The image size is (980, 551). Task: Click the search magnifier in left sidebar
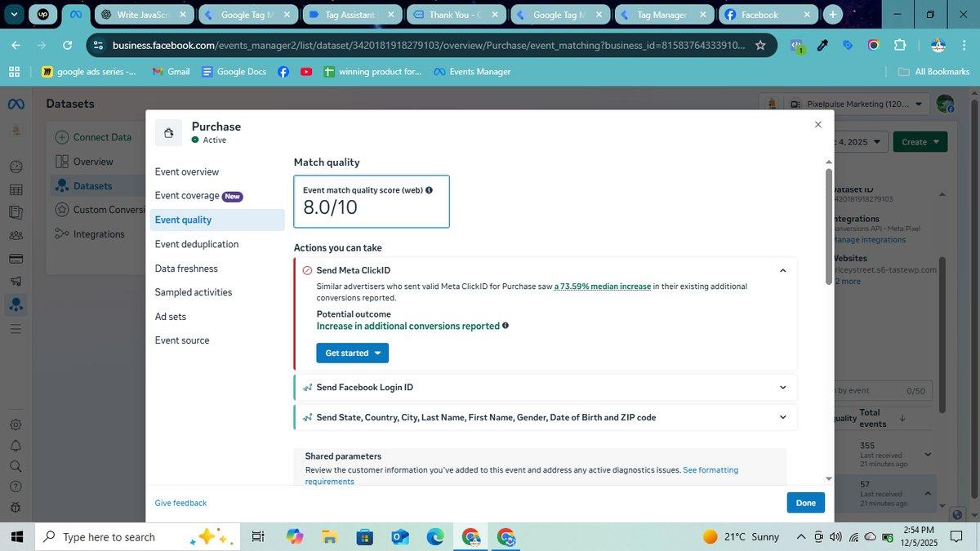(x=16, y=467)
